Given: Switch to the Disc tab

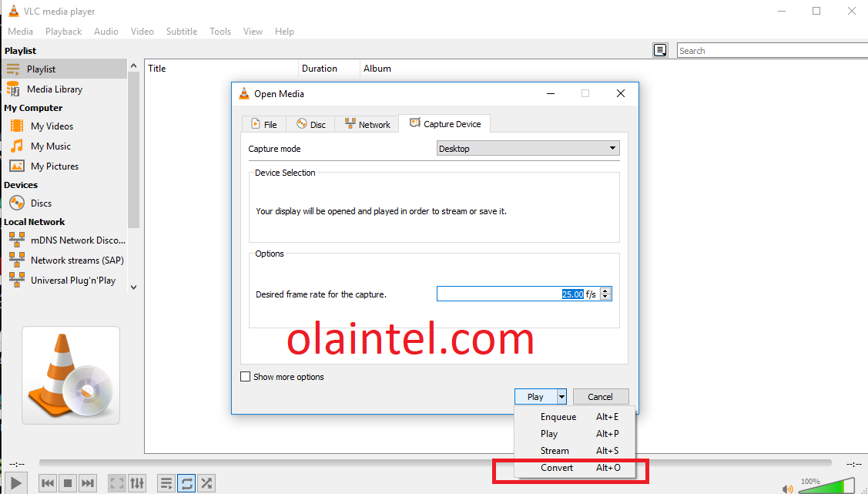Looking at the screenshot, I should click(310, 124).
